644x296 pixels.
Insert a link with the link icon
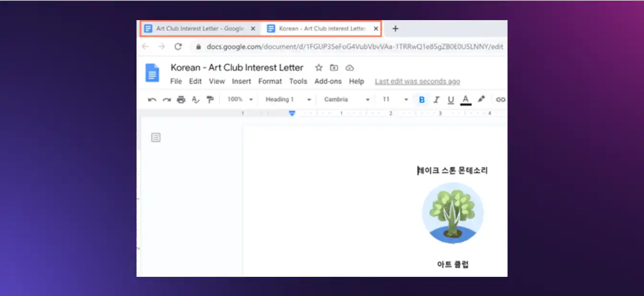pos(500,100)
